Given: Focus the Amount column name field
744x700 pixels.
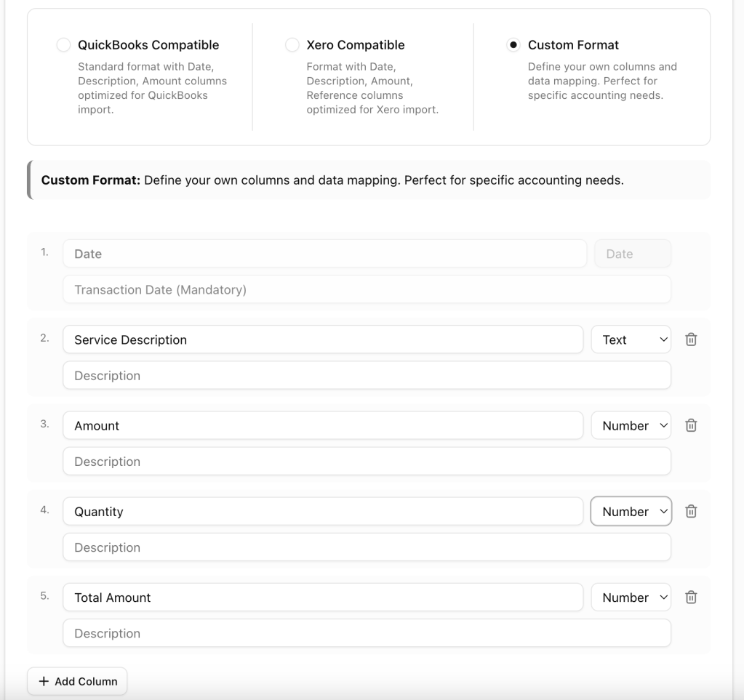Looking at the screenshot, I should (323, 425).
